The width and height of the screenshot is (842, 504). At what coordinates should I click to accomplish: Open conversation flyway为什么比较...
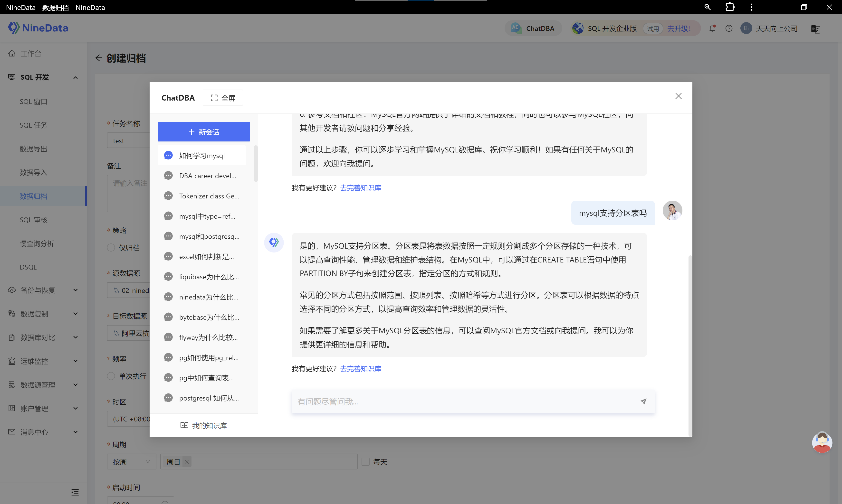point(202,337)
